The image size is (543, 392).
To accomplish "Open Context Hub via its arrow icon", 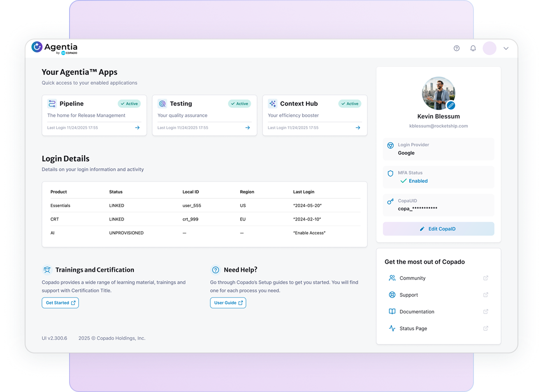I will tap(358, 128).
